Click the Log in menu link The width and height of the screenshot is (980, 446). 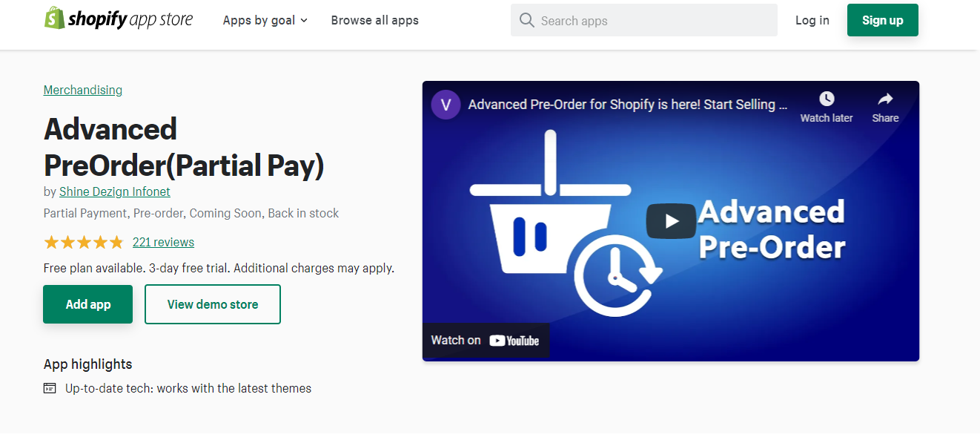pos(812,21)
